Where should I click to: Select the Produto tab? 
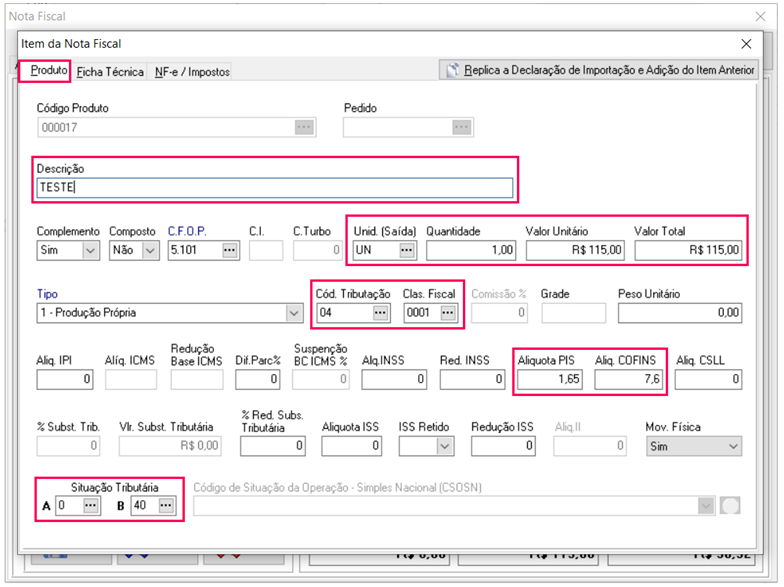coord(48,71)
